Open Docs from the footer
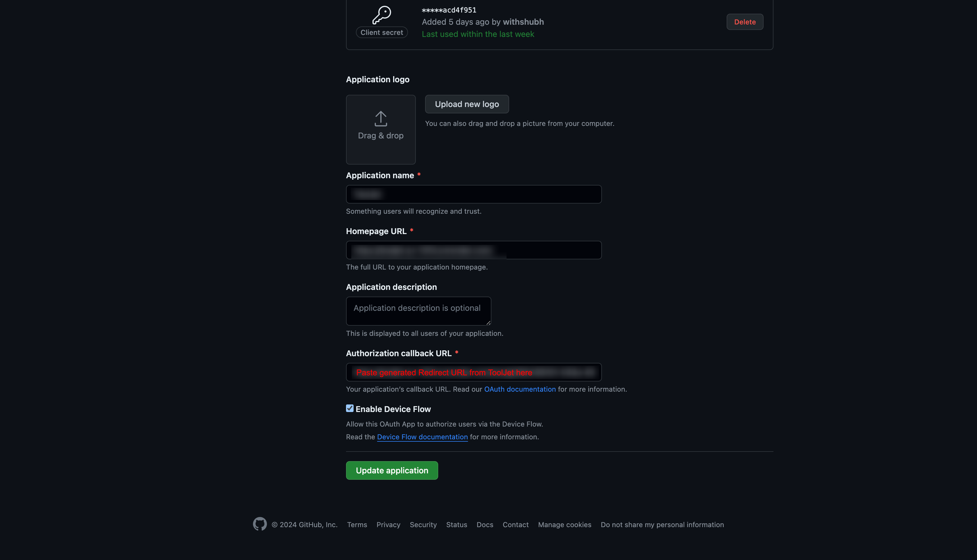This screenshot has height=560, width=977. 484,525
